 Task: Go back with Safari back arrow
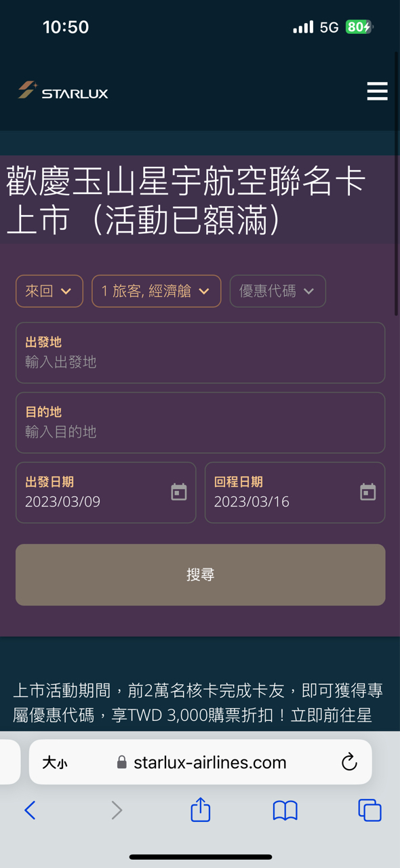coord(30,810)
